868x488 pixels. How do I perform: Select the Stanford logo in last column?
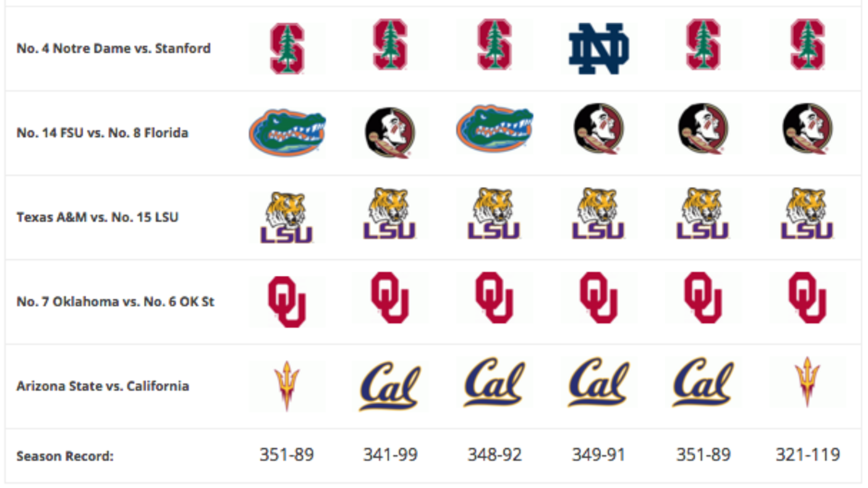point(807,45)
